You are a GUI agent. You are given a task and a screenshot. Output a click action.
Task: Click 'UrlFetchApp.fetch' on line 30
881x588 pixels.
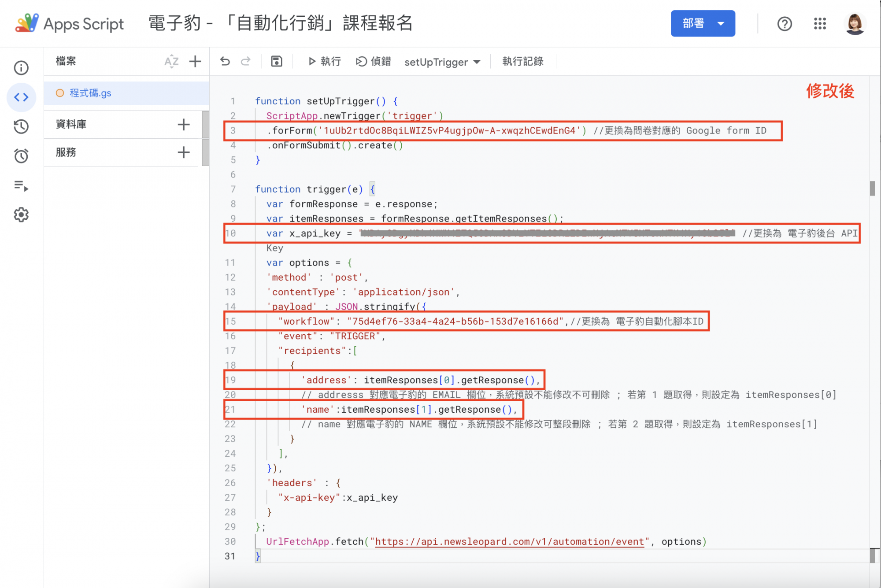315,541
